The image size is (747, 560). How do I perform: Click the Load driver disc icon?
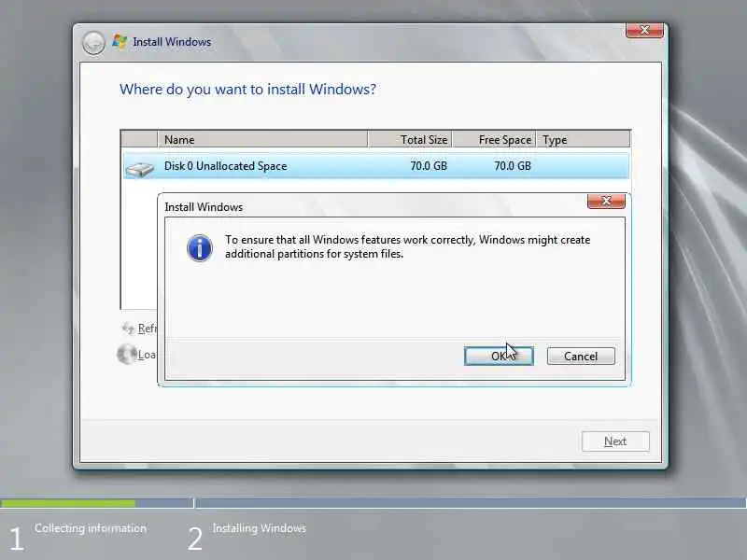127,355
